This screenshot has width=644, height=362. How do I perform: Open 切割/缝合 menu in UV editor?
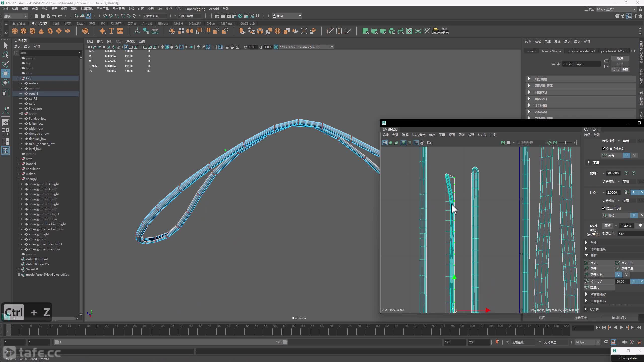[x=419, y=135]
